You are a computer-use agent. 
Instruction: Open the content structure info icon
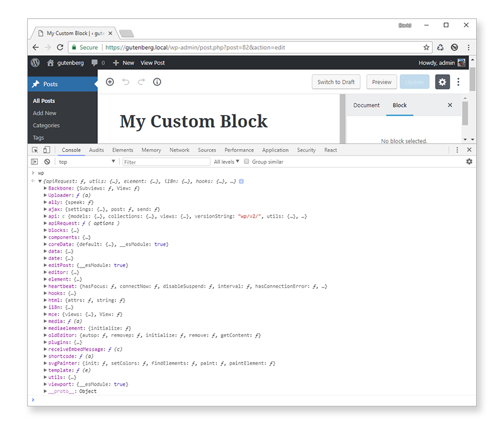[x=157, y=82]
